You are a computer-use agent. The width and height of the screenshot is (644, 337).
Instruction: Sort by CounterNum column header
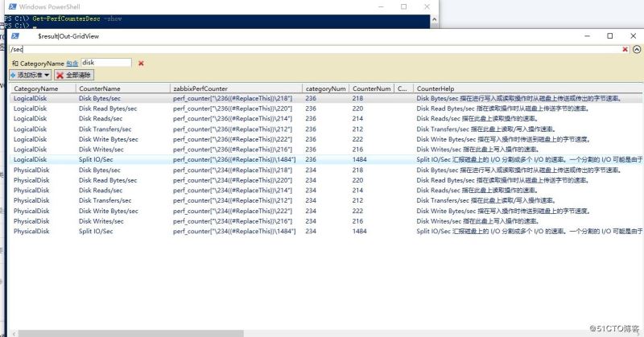point(372,88)
